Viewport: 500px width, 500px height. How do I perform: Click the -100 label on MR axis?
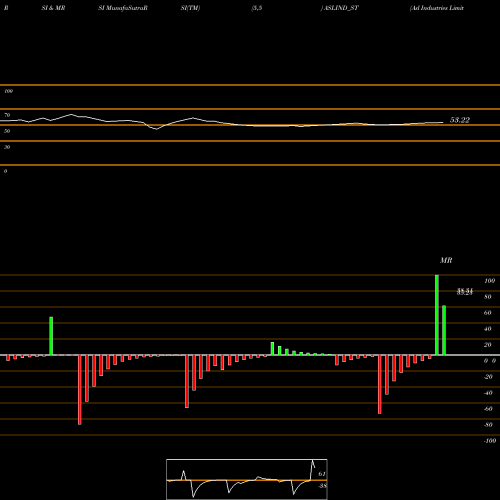click(490, 441)
